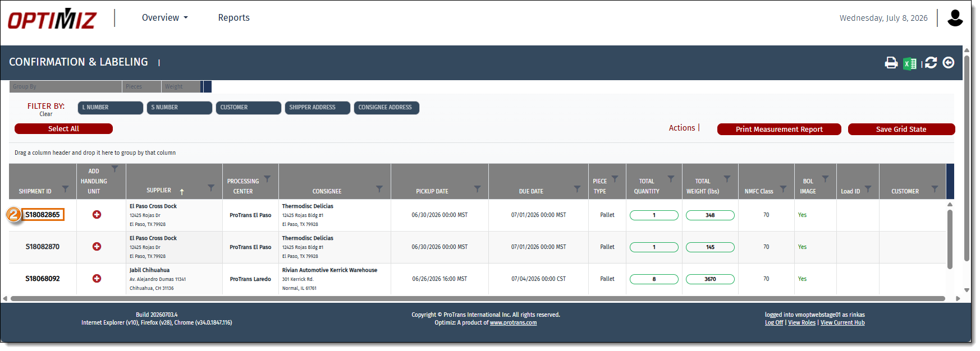Open the Overview dropdown menu

(x=165, y=18)
